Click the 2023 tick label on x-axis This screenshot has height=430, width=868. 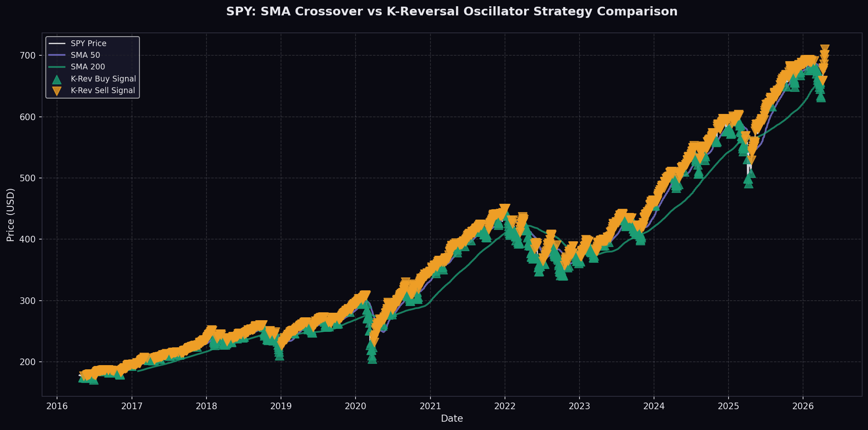[x=579, y=406]
